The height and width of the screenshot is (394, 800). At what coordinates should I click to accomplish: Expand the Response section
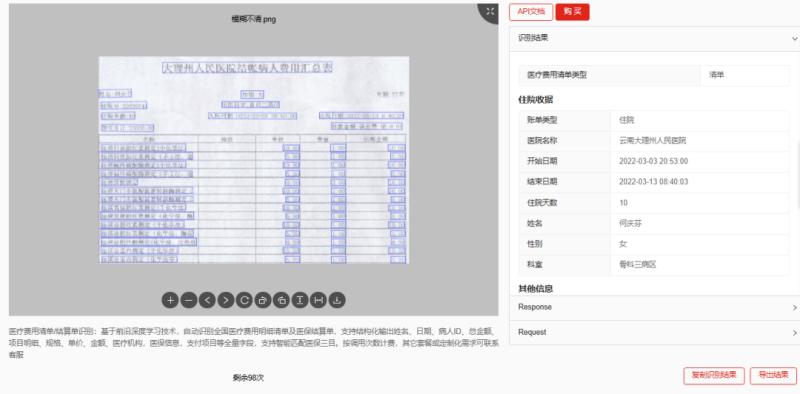(654, 308)
